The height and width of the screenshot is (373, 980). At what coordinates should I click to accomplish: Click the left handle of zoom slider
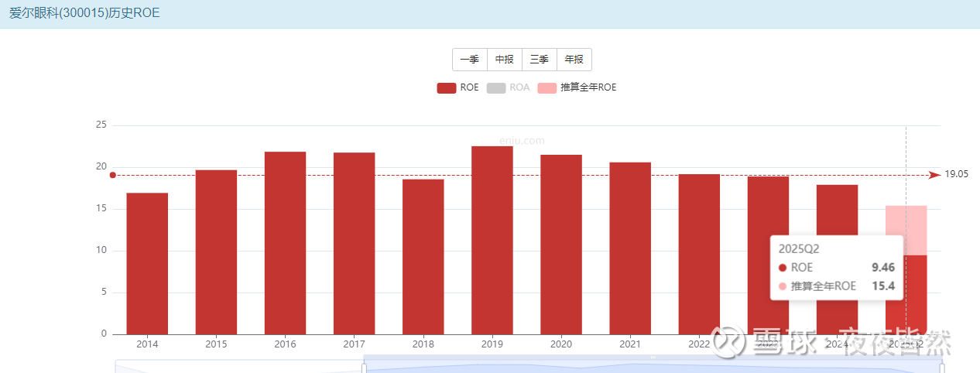[x=364, y=367]
